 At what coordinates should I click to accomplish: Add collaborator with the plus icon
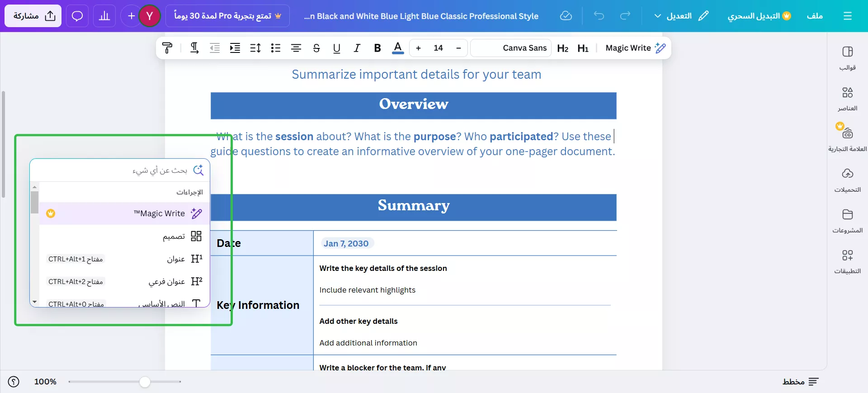(x=131, y=16)
